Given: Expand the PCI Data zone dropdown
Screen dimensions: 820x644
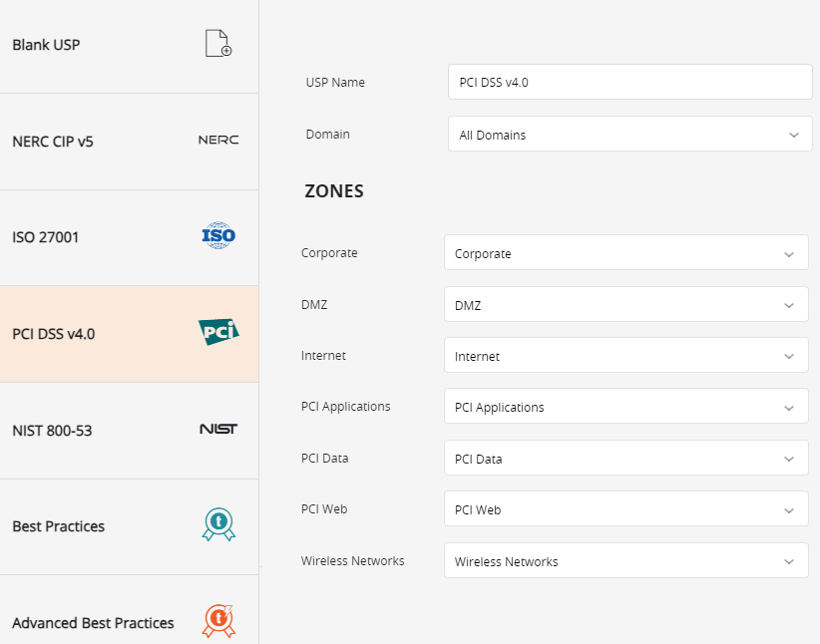Looking at the screenshot, I should [x=625, y=459].
